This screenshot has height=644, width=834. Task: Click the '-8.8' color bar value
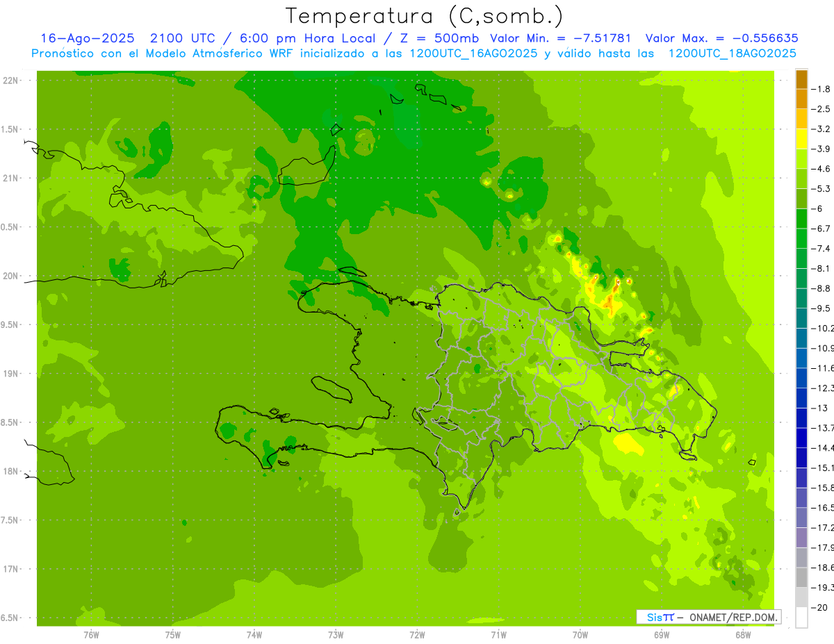(820, 288)
